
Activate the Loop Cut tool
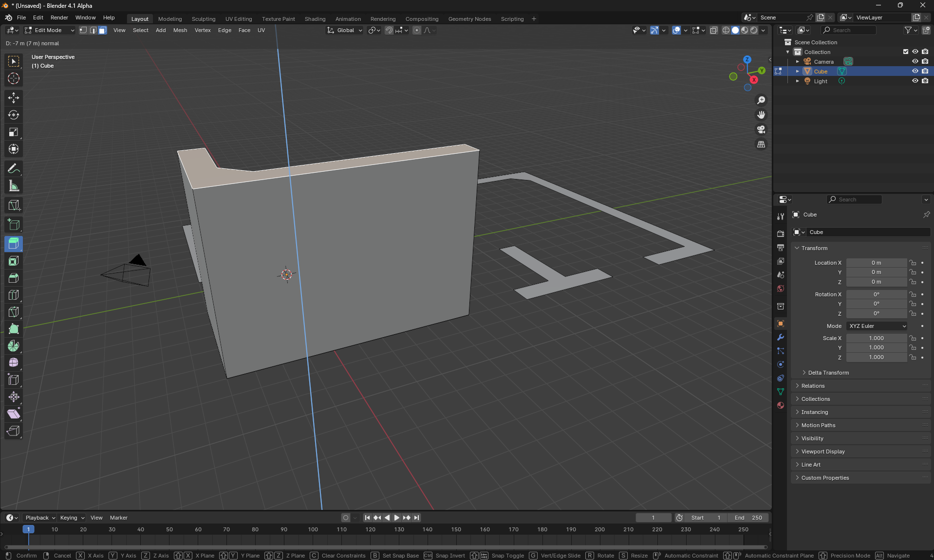pos(14,295)
